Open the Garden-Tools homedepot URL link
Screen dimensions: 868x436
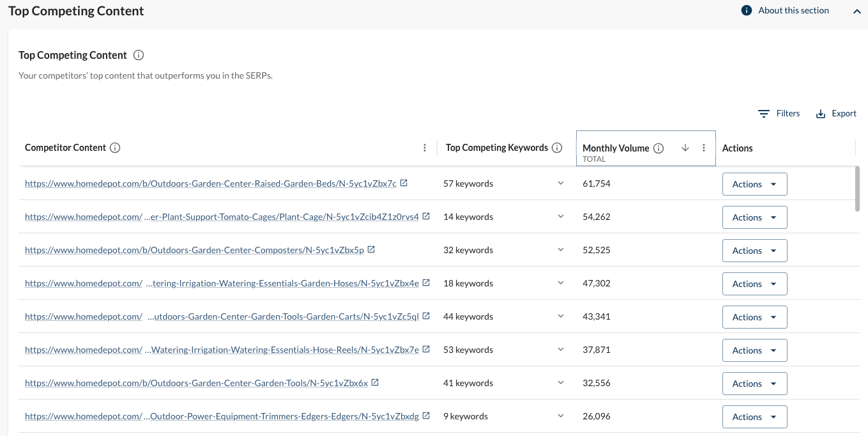point(196,383)
